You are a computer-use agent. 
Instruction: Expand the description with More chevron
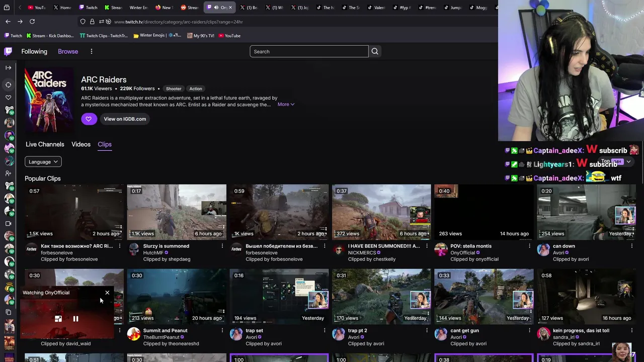[286, 105]
